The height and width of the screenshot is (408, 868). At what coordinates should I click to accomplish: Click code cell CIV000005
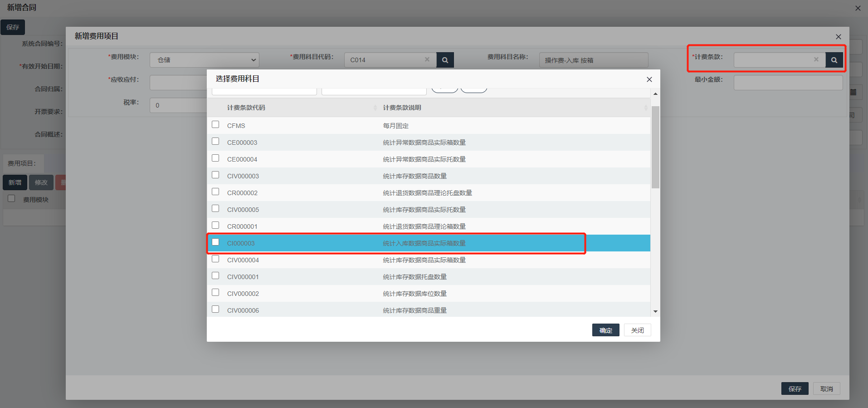[243, 210]
